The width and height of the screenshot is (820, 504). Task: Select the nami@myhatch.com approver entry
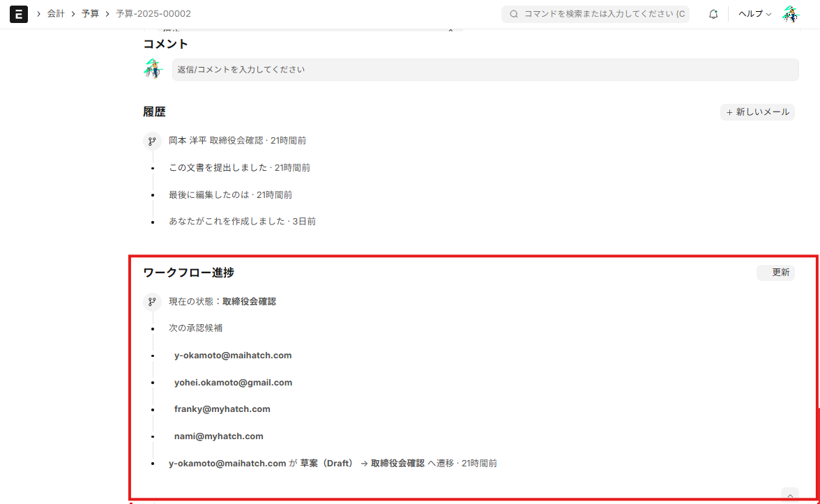[x=218, y=436]
